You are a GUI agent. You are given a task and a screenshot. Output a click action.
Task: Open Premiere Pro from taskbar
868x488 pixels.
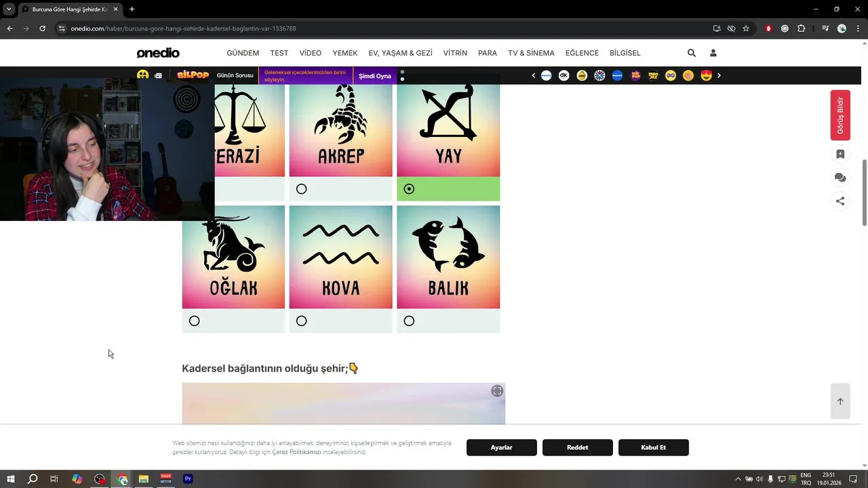pos(188,479)
